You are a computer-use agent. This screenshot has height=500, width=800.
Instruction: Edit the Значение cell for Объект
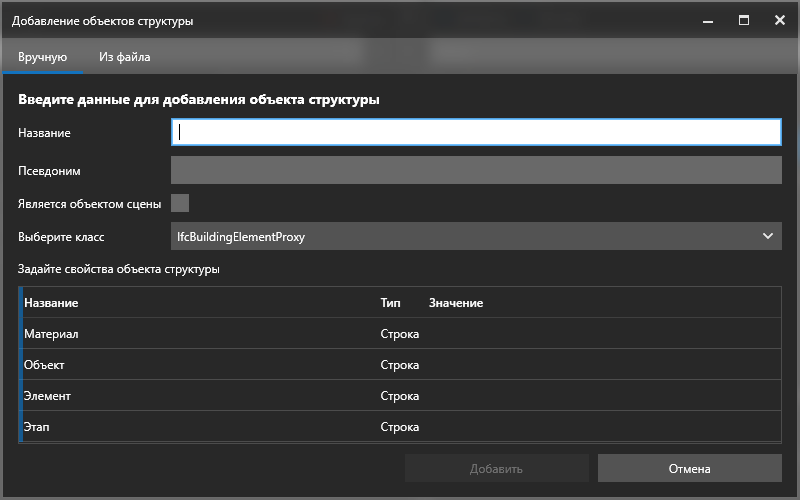click(600, 365)
